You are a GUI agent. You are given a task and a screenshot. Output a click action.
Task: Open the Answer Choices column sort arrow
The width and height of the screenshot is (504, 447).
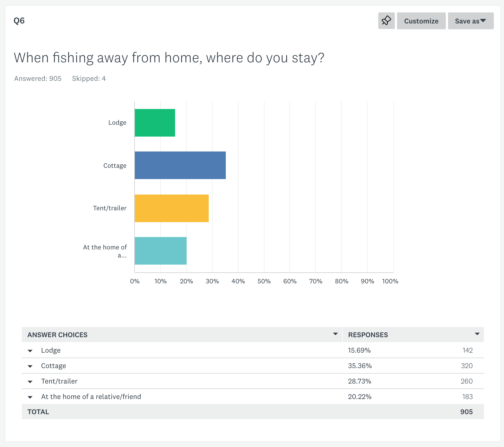coord(335,334)
